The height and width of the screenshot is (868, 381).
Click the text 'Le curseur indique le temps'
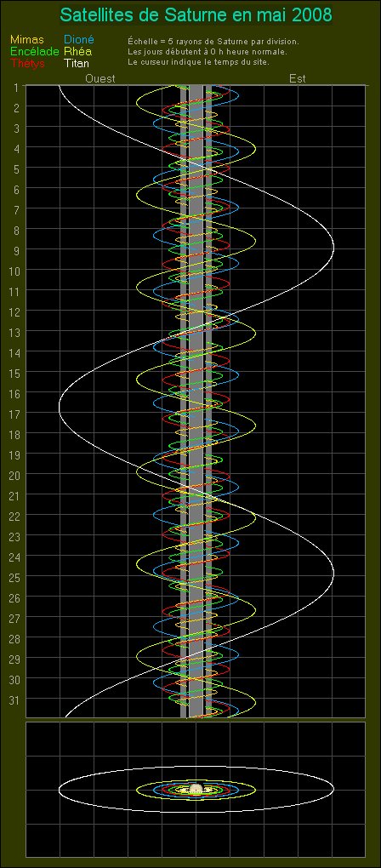(179, 61)
